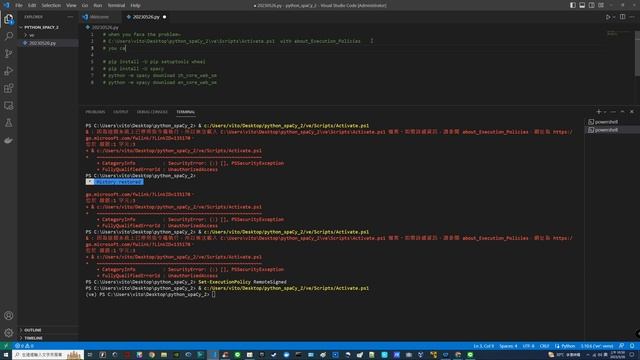The height and width of the screenshot is (360, 640).
Task: Open the Accounts icon in activity bar
Action: coord(9,316)
